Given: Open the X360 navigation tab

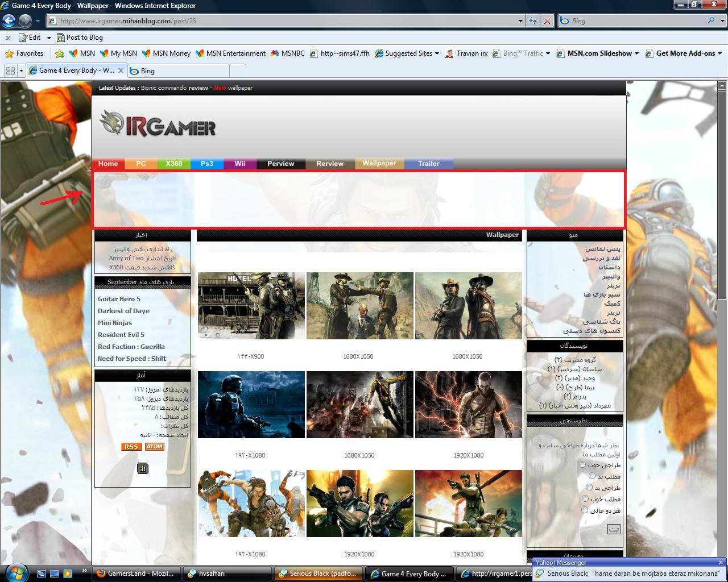Looking at the screenshot, I should [174, 164].
